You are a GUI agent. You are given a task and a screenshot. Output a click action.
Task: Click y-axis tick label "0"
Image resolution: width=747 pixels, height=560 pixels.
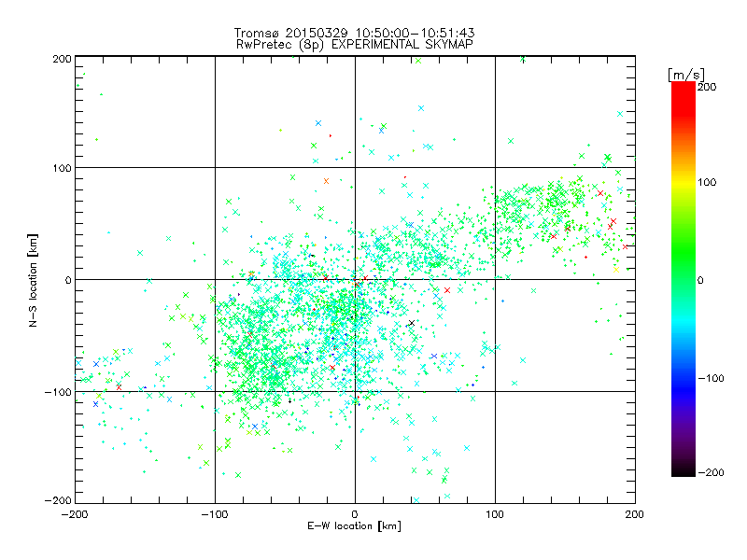tap(68, 280)
